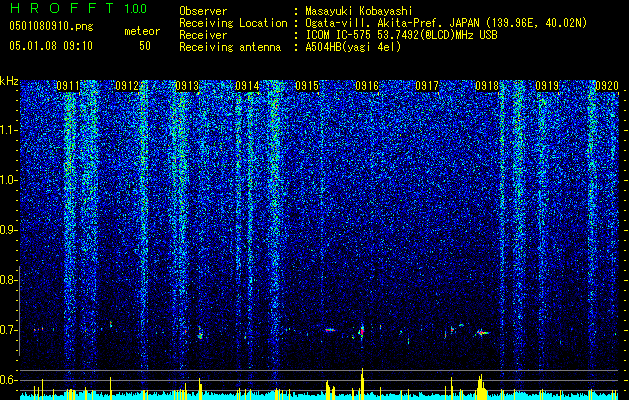Viewport: 629px width, 400px height.
Task: Click the ICOM IC-575 receiver text
Action: click(x=401, y=35)
